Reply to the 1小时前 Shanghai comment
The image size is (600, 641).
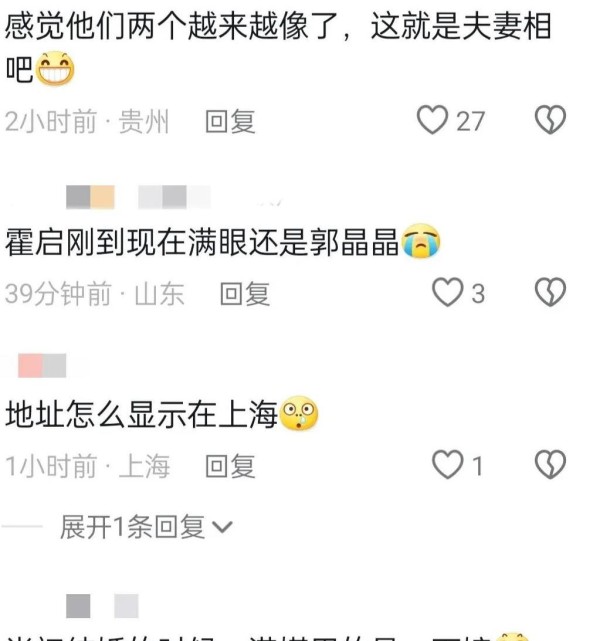click(x=230, y=466)
